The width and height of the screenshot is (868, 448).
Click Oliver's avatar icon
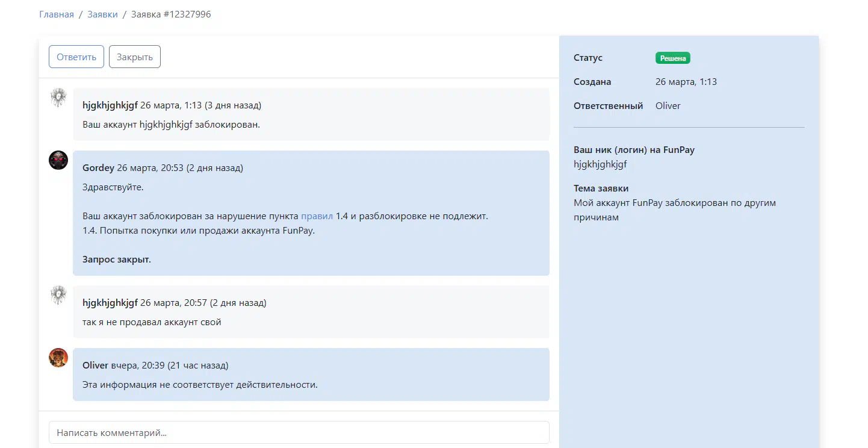click(x=58, y=358)
